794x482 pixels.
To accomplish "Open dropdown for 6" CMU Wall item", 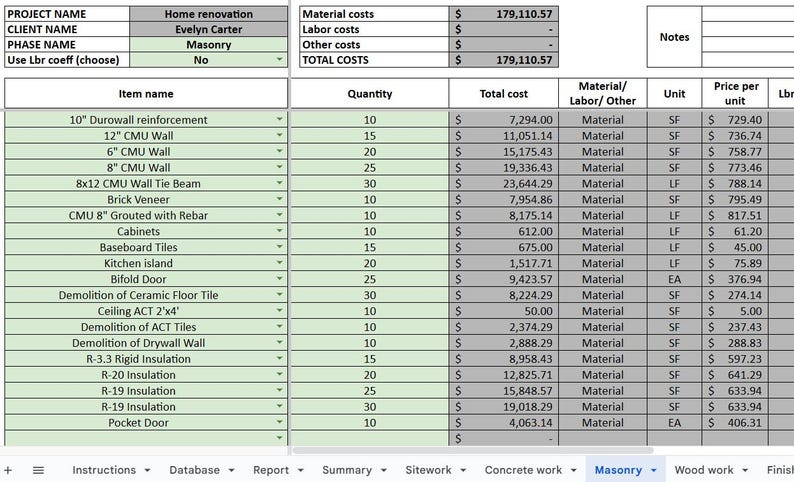I will tap(279, 151).
